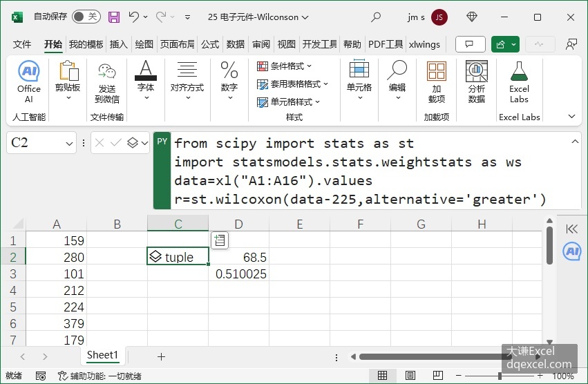588x384 pixels.
Task: Switch to the 公式 tab
Action: pyautogui.click(x=210, y=44)
